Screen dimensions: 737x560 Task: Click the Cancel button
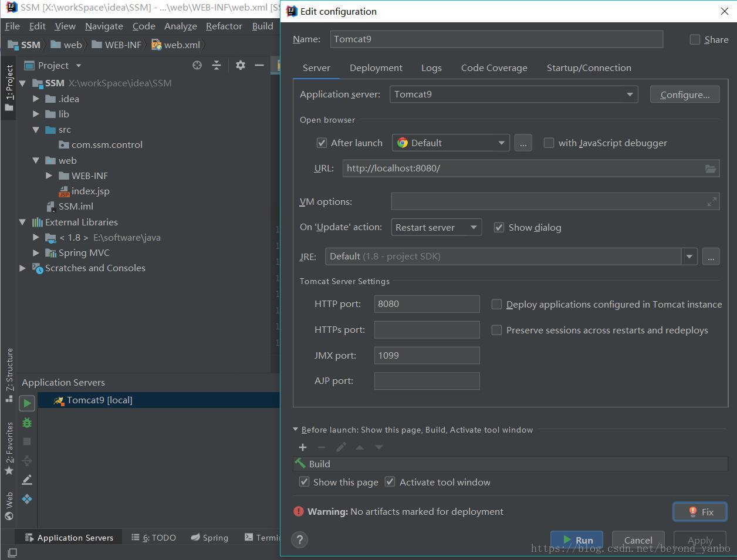(x=638, y=540)
